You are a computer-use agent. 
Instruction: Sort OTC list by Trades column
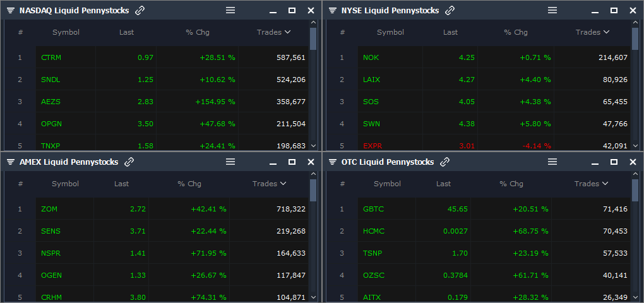(x=591, y=184)
